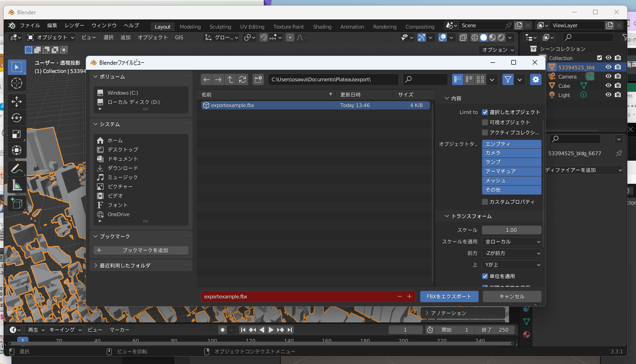Open 前方 axis dropdown
Screen dimensions: 636x364
[x=511, y=253]
